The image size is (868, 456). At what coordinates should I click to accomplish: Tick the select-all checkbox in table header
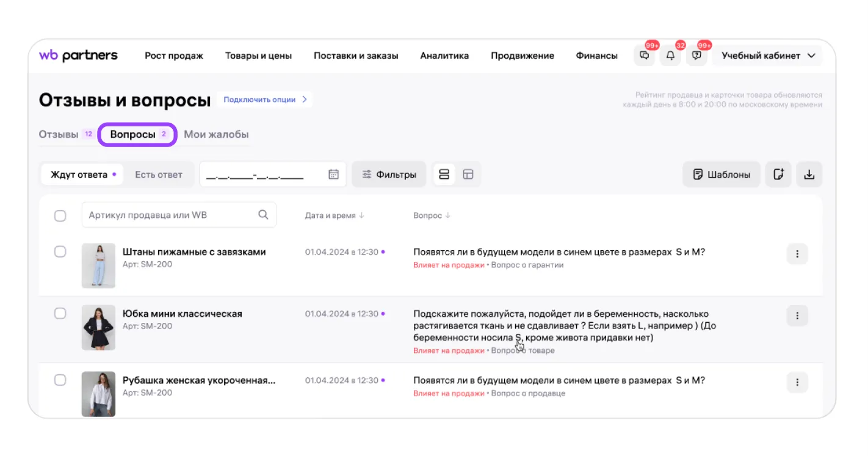[60, 215]
